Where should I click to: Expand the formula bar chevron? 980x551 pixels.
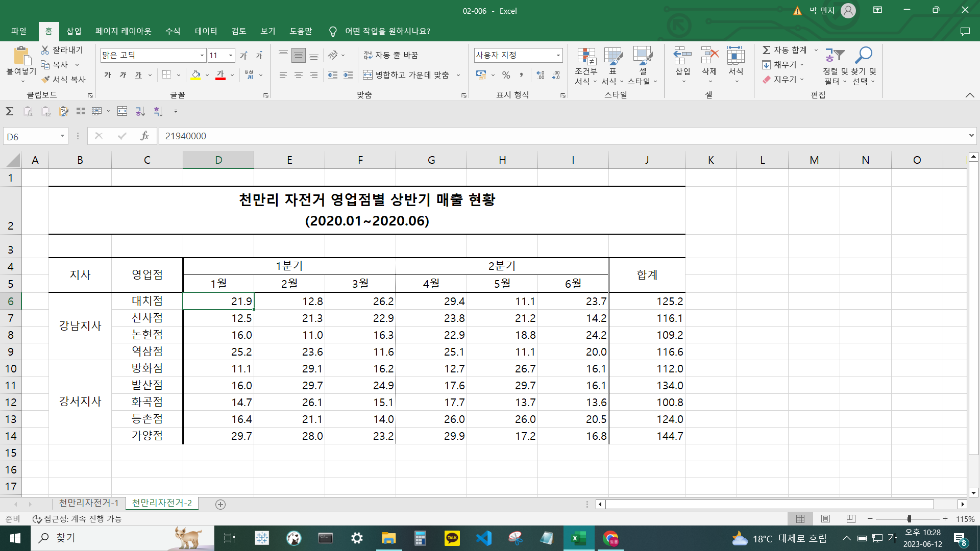pyautogui.click(x=971, y=136)
